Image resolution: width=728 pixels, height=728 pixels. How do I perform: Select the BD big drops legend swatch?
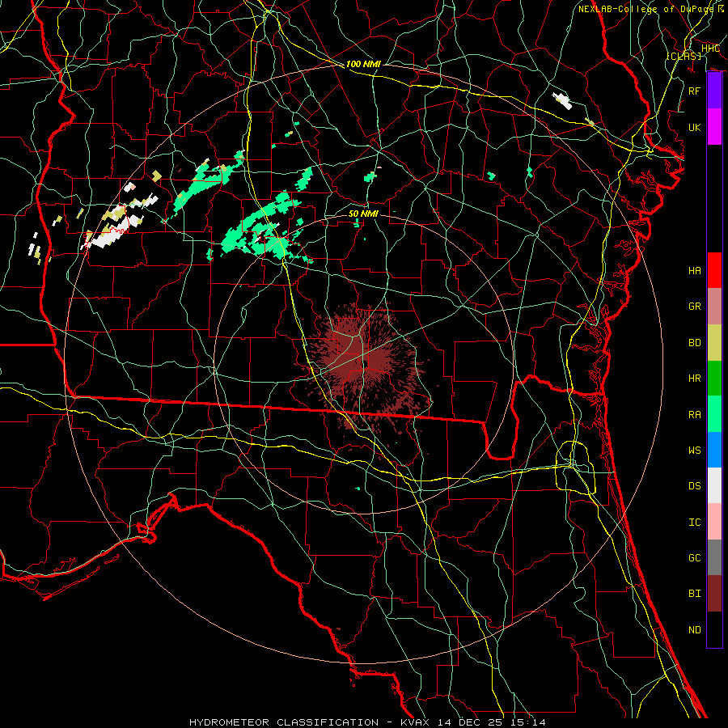(714, 343)
